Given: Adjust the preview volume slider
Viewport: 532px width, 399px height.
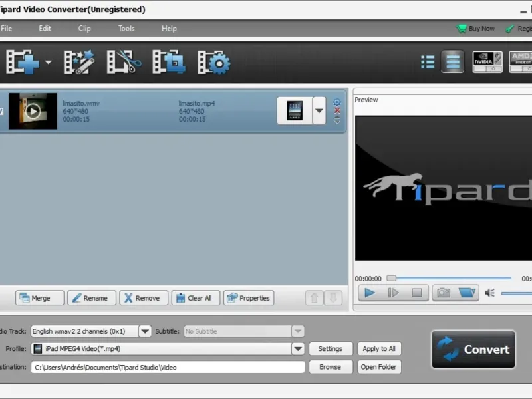Looking at the screenshot, I should 517,293.
